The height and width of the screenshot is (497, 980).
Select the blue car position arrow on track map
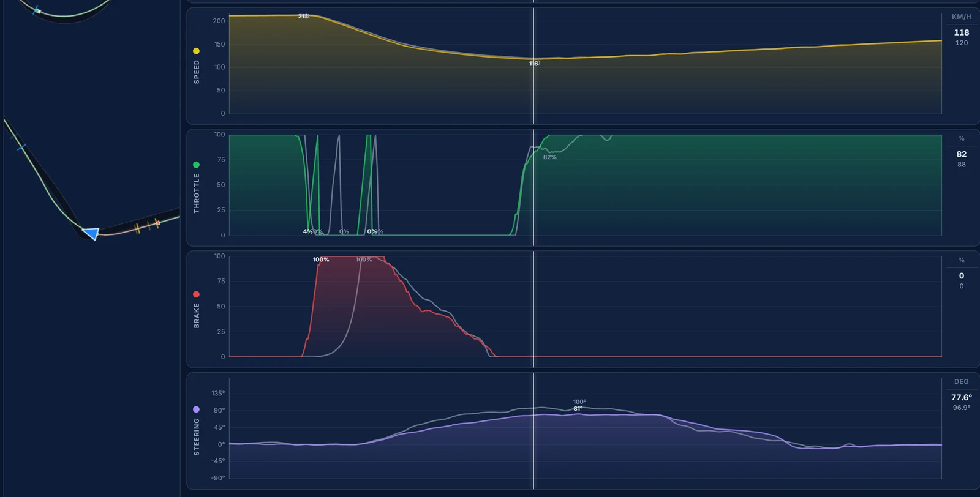coord(91,233)
